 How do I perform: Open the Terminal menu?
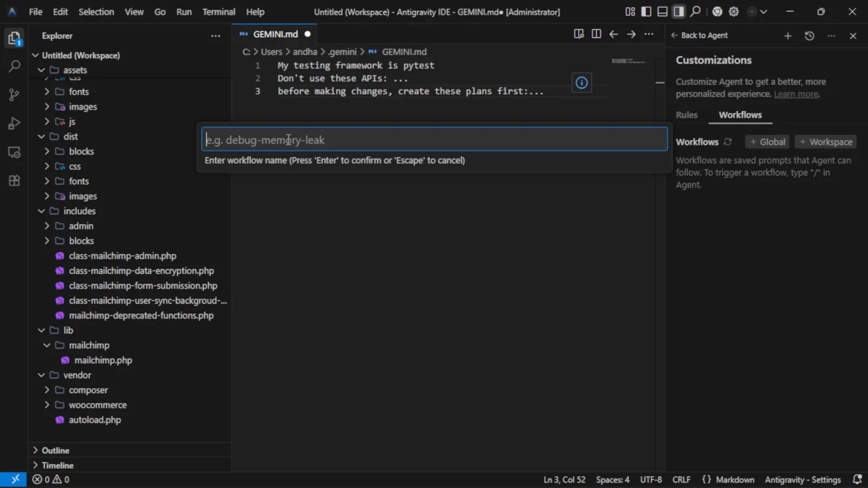point(219,11)
